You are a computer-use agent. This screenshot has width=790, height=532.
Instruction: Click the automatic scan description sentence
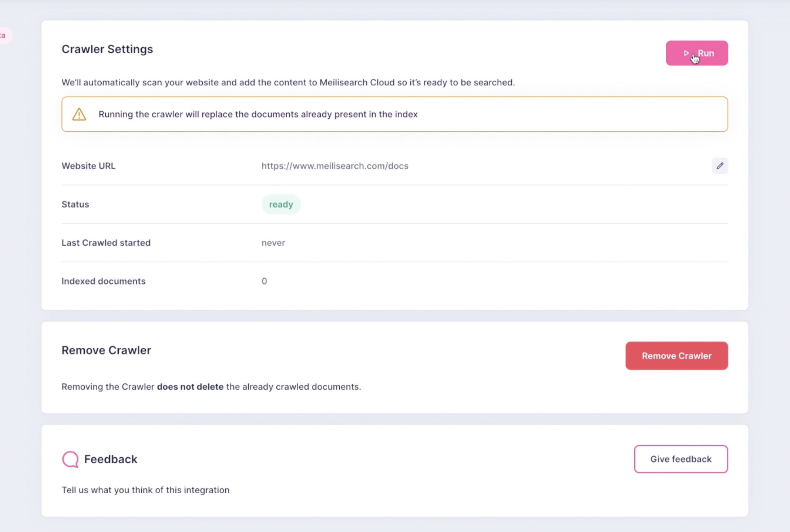click(x=288, y=82)
